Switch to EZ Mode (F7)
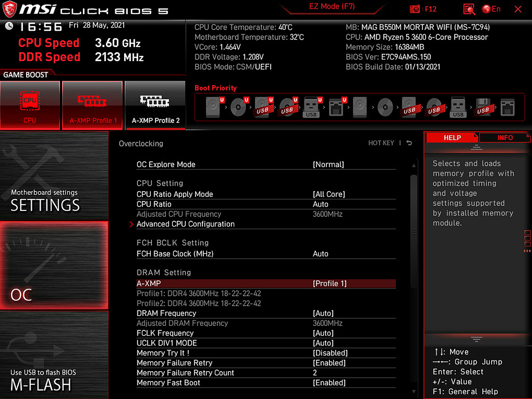This screenshot has width=532, height=399. (332, 7)
